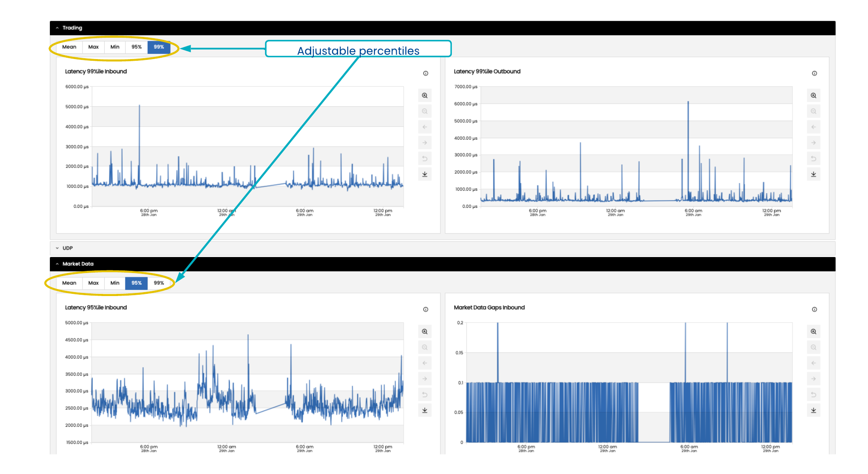Collapse the Trading section
This screenshot has width=868, height=474.
[57, 28]
